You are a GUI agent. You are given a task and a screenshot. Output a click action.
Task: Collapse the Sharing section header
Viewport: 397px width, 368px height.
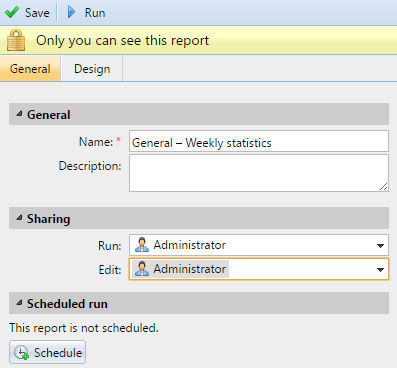199,218
